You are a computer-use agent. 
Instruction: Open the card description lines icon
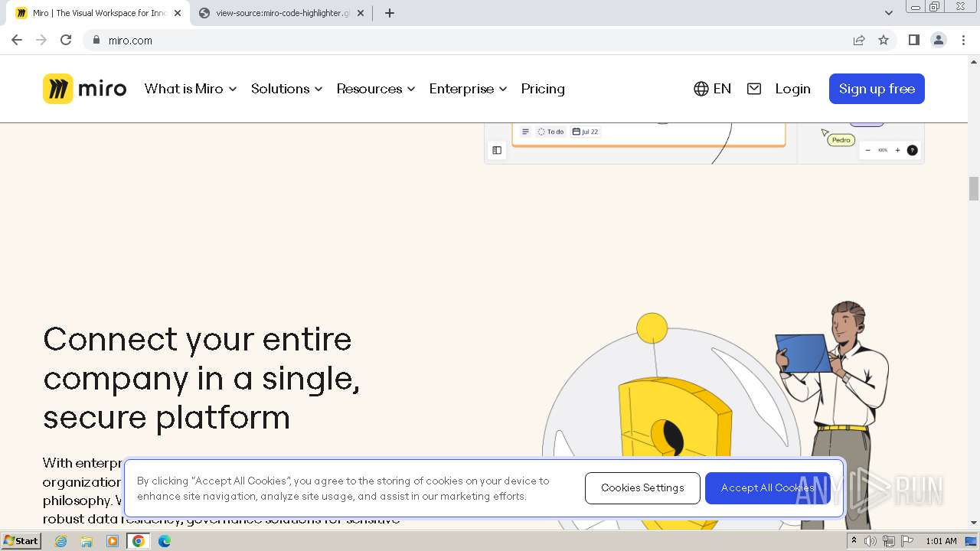click(x=525, y=132)
